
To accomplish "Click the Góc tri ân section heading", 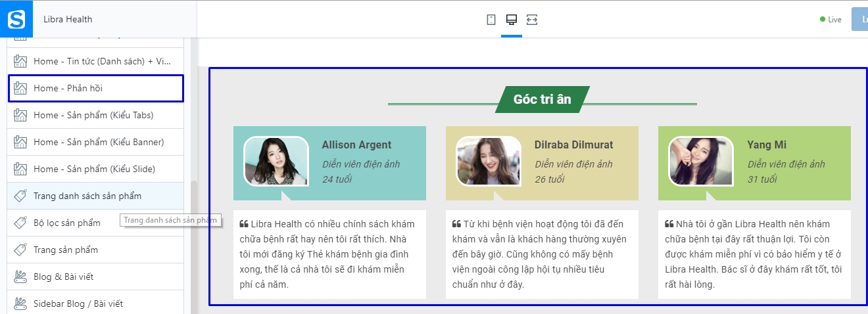I will [542, 99].
